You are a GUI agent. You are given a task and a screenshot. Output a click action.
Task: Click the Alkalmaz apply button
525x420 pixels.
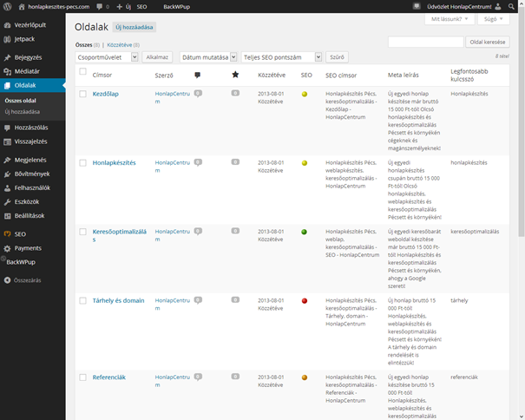157,57
